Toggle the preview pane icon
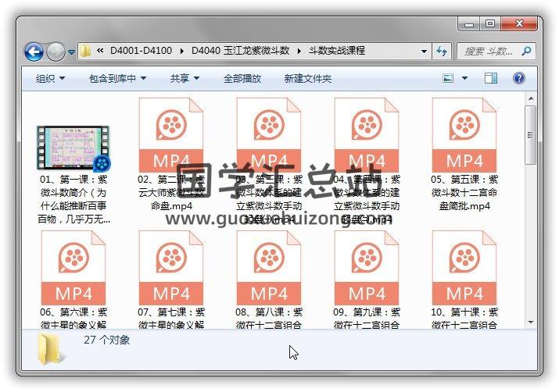Screen dimensions: 559x392 pyautogui.click(x=491, y=78)
